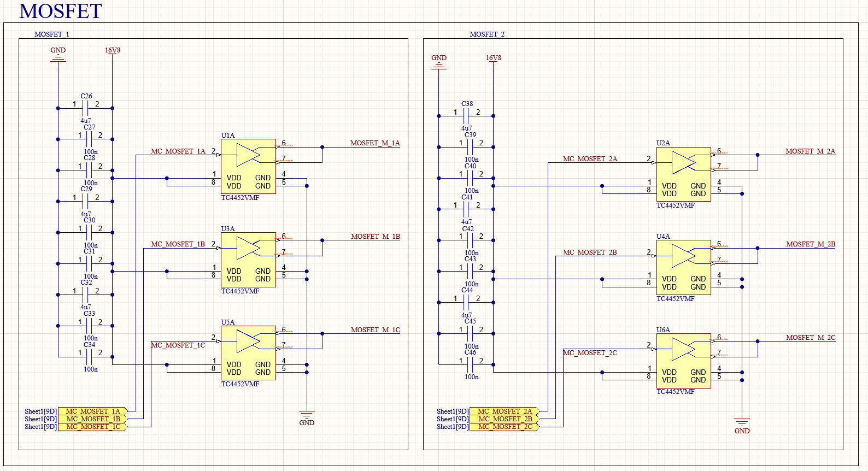Click the MOSFET_M_1B net label
Image resolution: width=868 pixels, height=471 pixels.
click(375, 237)
